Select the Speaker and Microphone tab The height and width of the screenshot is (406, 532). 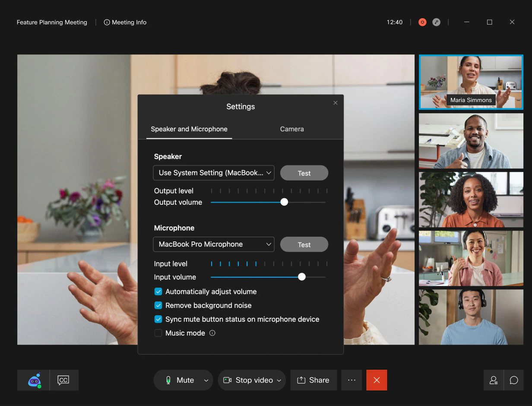[189, 129]
